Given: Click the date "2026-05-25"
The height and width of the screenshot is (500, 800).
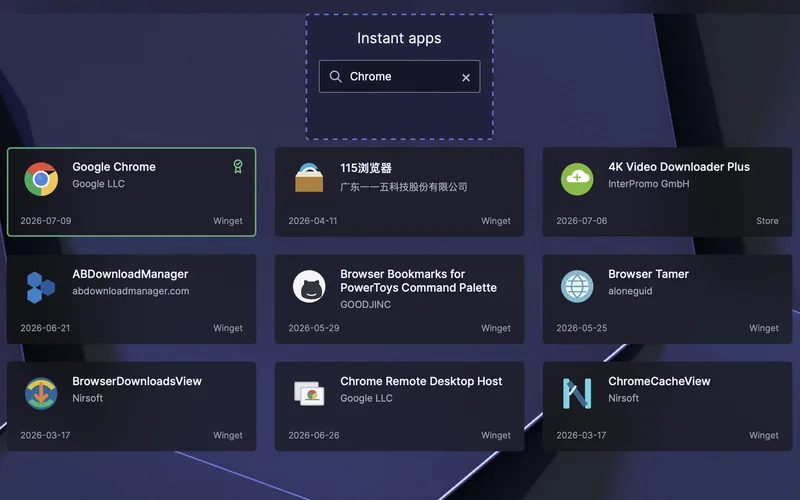Looking at the screenshot, I should point(582,328).
